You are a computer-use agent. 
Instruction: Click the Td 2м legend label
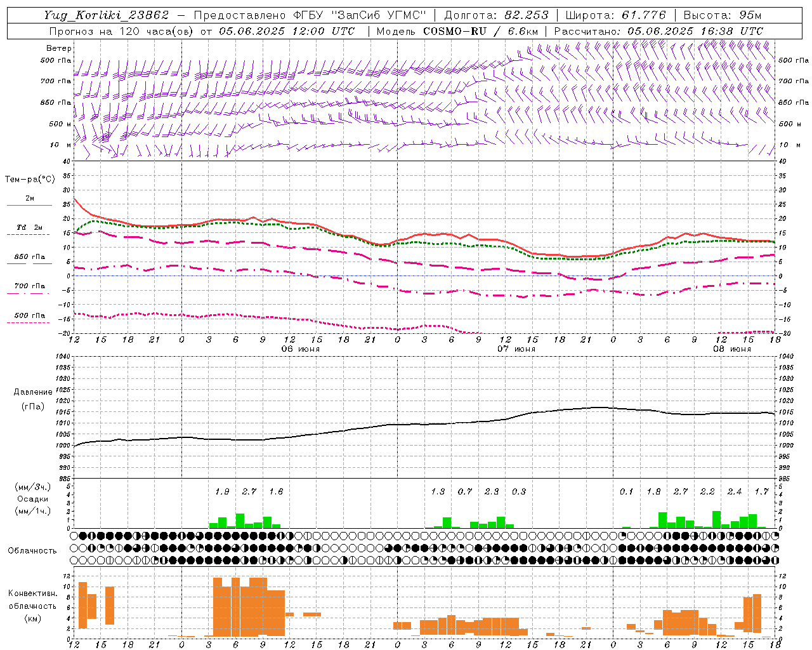click(30, 227)
